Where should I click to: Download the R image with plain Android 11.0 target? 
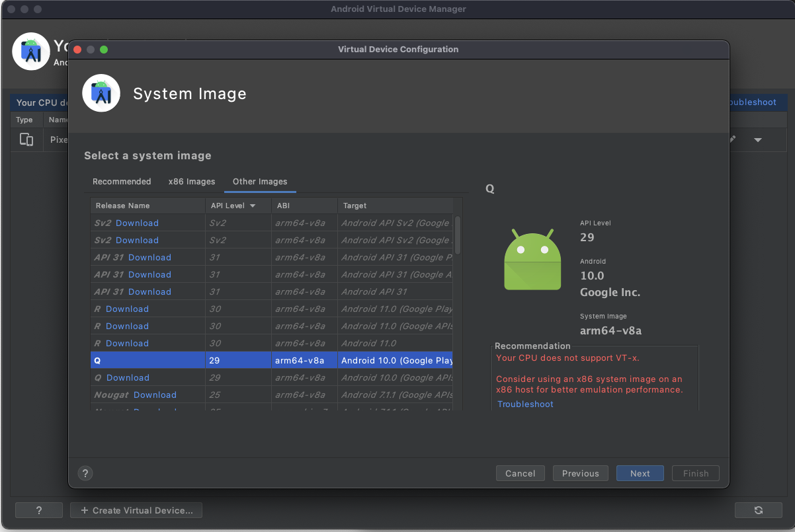(127, 343)
